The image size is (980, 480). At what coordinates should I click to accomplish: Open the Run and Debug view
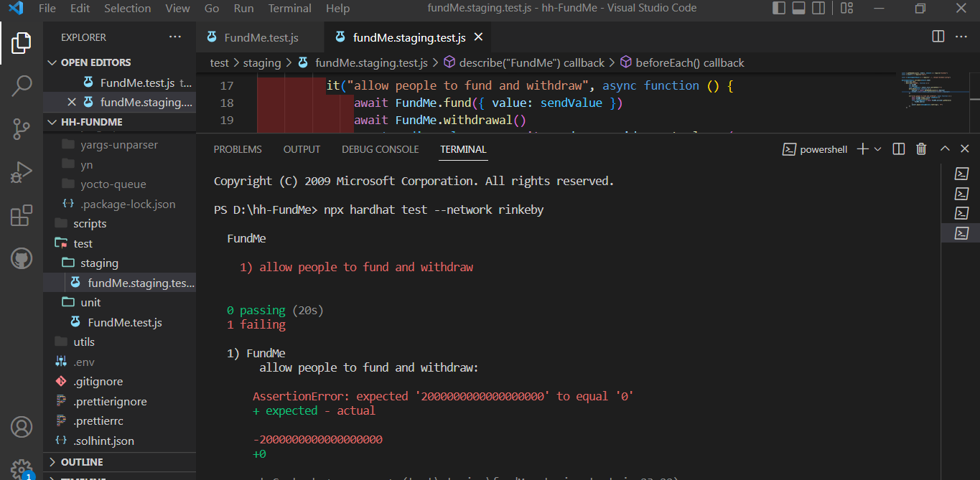(22, 172)
